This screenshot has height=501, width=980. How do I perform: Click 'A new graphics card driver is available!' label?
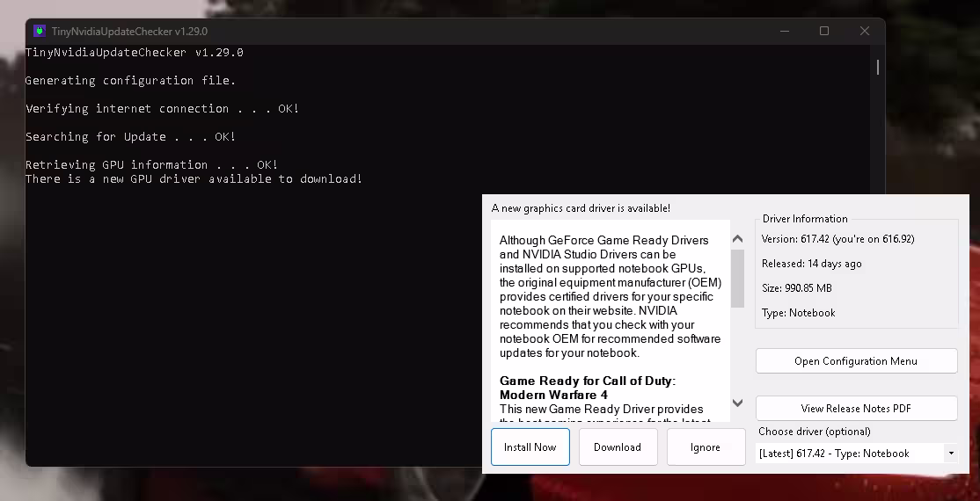point(581,208)
